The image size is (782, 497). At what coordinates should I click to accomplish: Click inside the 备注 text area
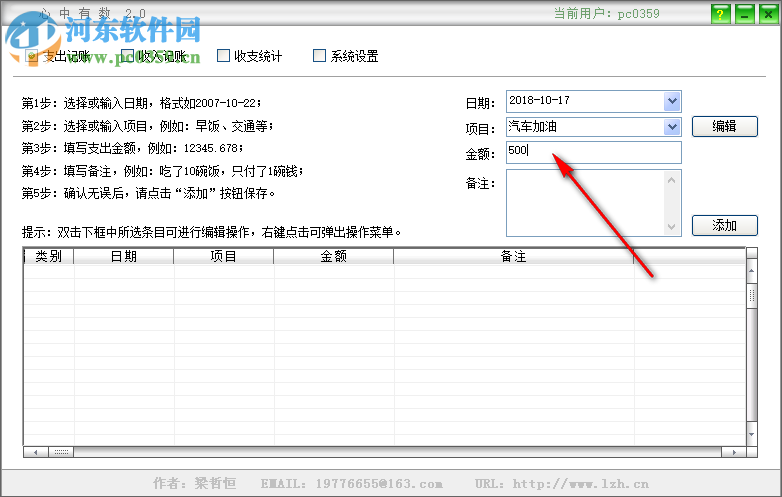pos(586,203)
